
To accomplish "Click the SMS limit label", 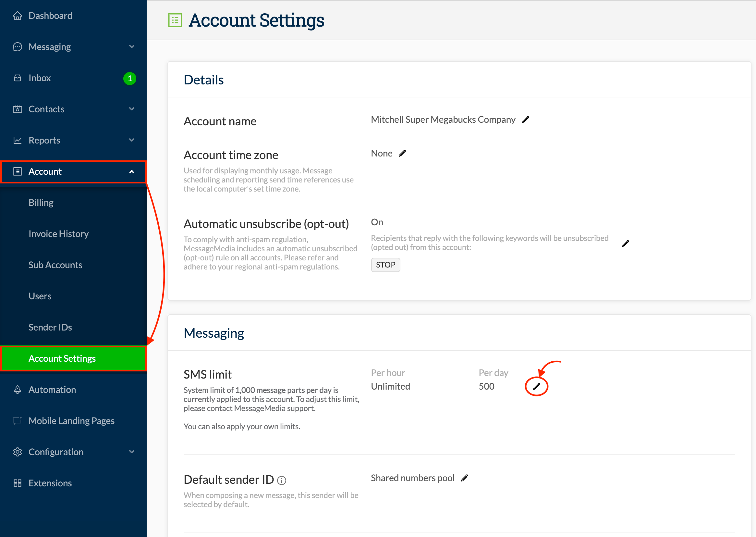I will click(208, 374).
